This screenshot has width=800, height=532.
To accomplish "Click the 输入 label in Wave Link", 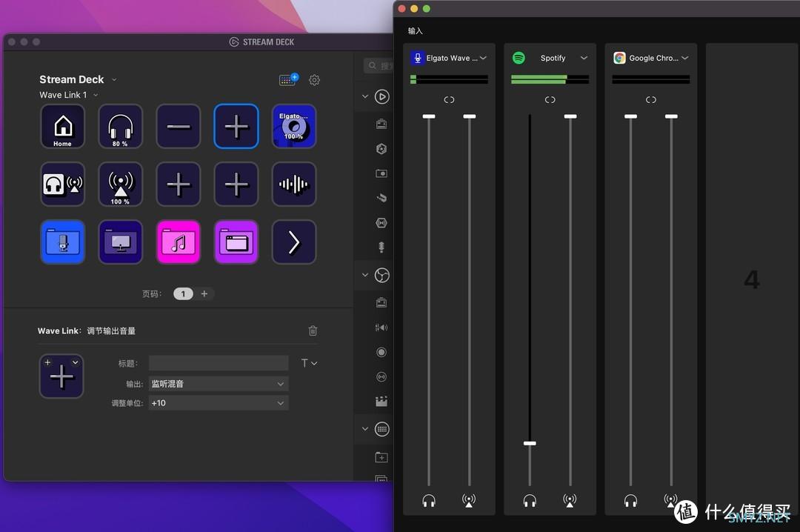I will point(416,31).
